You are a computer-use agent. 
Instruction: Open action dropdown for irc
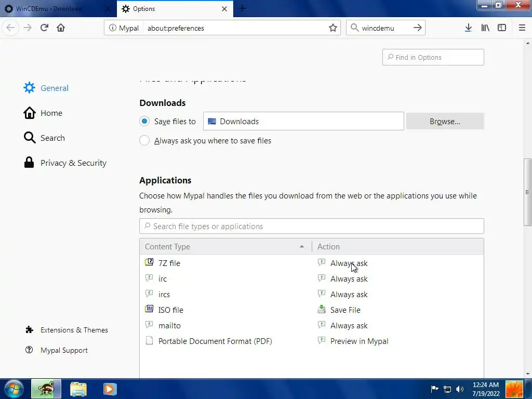[349, 279]
